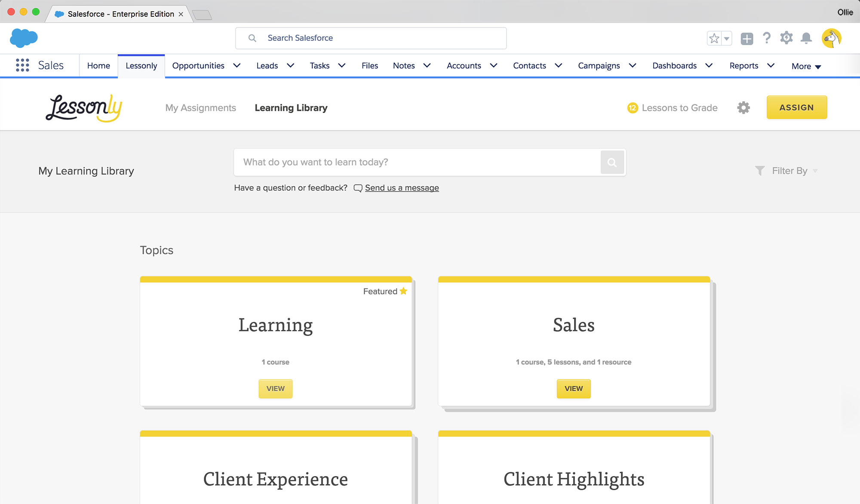Click the Lessonly logo
Viewport: 860px width, 504px height.
(x=83, y=107)
